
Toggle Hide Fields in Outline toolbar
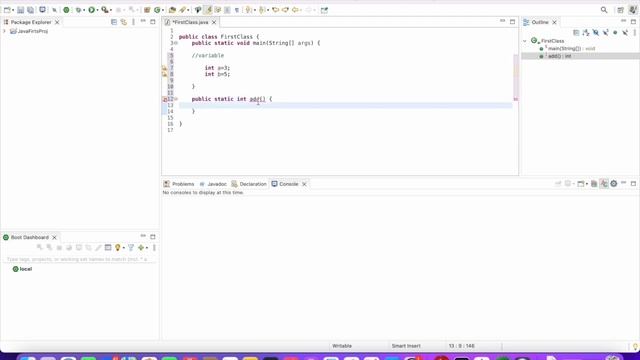point(596,32)
